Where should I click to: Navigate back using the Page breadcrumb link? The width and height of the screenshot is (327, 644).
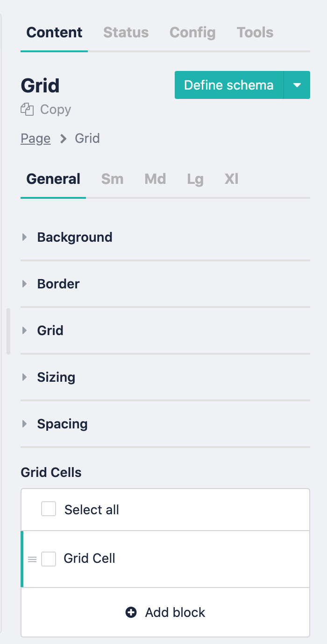point(36,138)
